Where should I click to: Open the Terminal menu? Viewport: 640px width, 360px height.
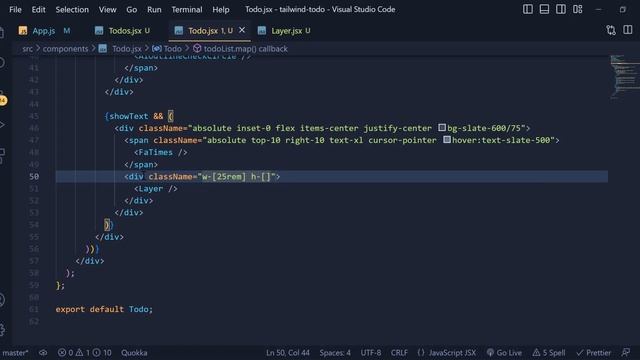[x=187, y=9]
